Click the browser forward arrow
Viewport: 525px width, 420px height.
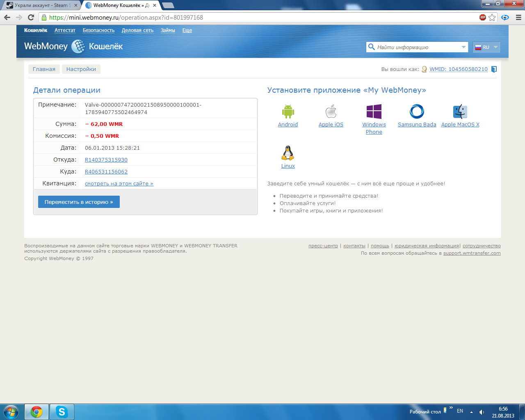click(x=19, y=17)
